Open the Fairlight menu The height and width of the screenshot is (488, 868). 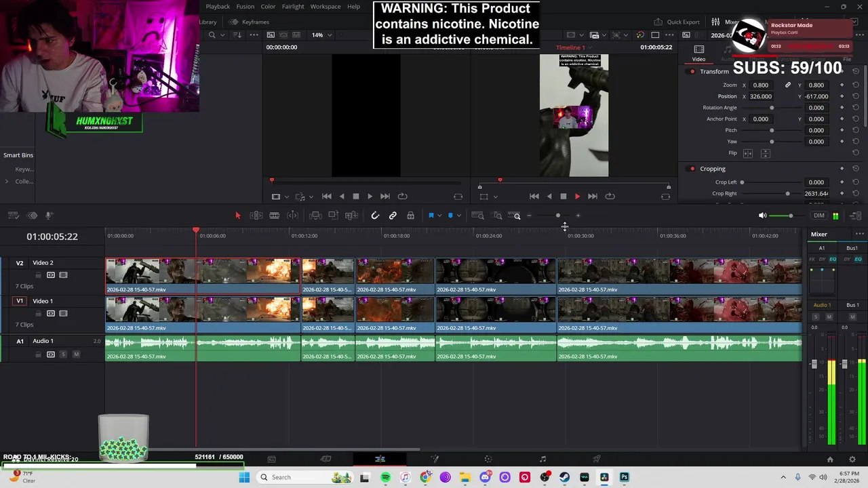[x=293, y=7]
